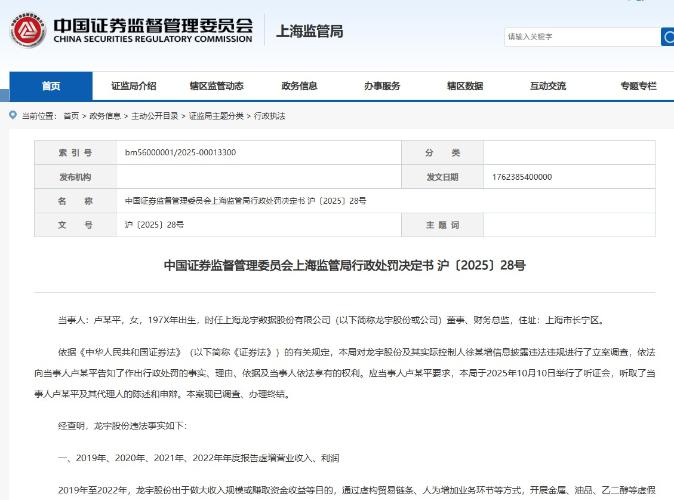Click the paragraph starting 2019年至2022年

click(x=357, y=490)
